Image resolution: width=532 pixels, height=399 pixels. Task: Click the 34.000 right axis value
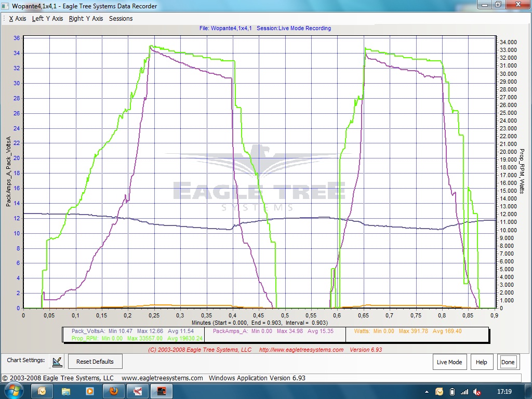508,42
